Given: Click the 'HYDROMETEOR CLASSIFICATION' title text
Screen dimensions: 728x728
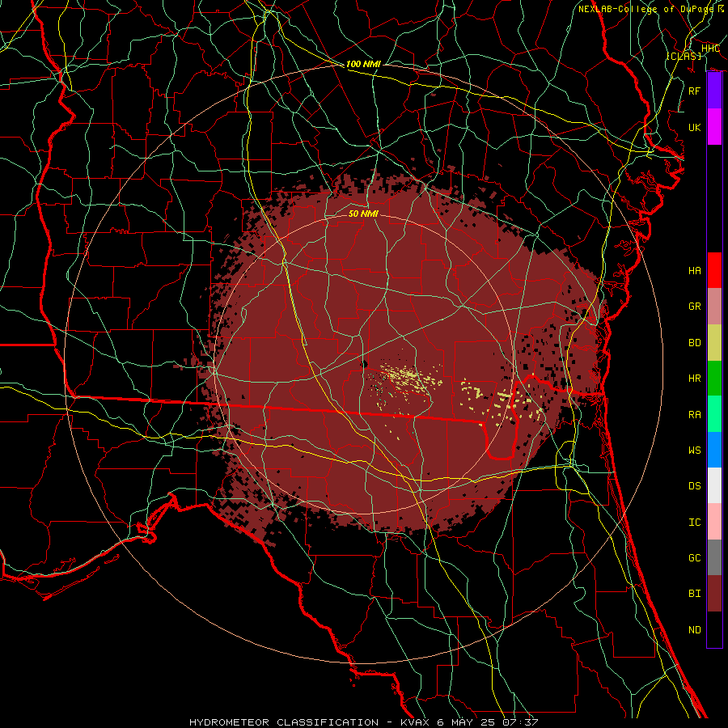Looking at the screenshot, I should (284, 722).
